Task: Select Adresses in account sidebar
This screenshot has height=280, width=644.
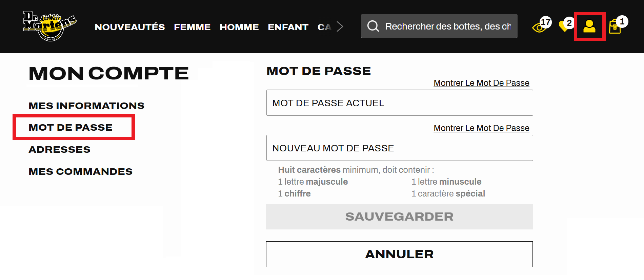Action: pyautogui.click(x=60, y=149)
